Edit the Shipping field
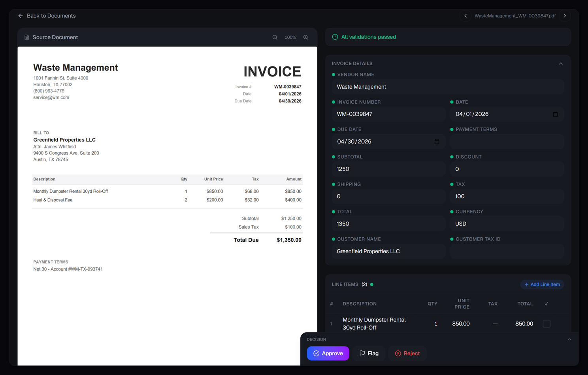Viewport: 588px width, 375px height. pos(388,196)
